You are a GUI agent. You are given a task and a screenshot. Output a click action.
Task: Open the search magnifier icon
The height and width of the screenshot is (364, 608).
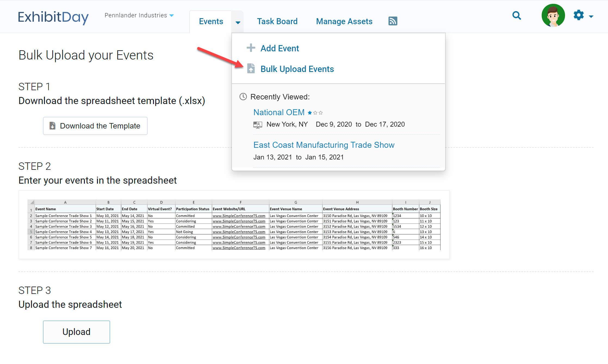tap(516, 16)
